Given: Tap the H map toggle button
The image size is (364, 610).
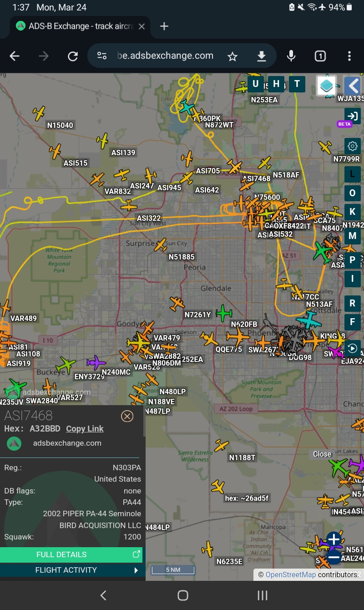Looking at the screenshot, I should (276, 84).
